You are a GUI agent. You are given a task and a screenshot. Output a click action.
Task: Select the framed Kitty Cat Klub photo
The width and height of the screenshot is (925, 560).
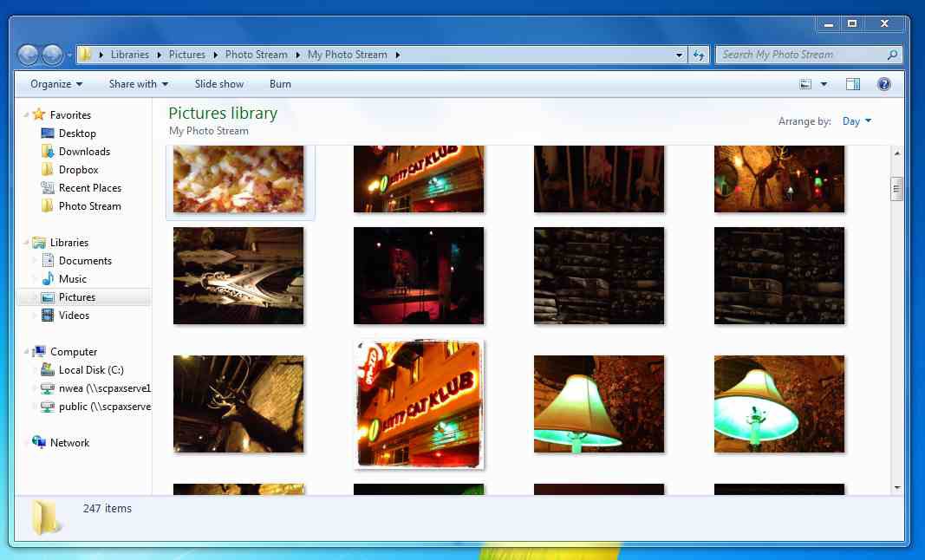pos(419,404)
